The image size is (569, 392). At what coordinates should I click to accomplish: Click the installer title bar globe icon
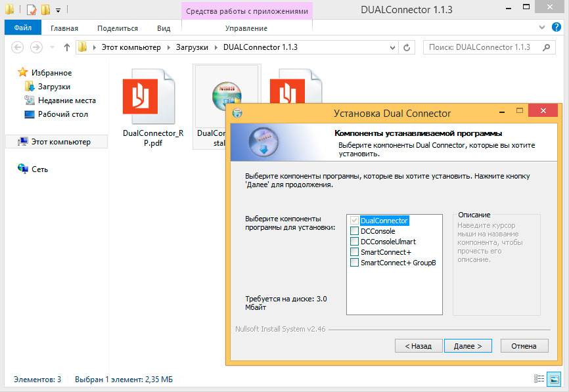(x=237, y=113)
